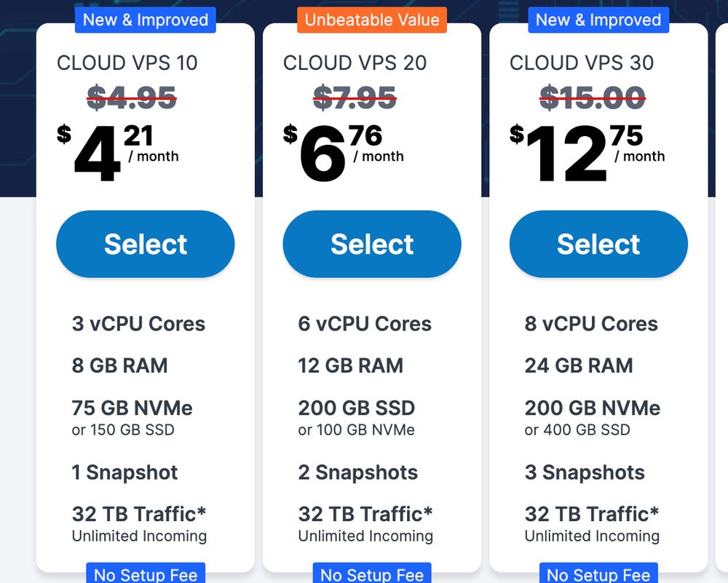
Task: Click 200 GB SSD storage text in VPS 20
Action: pos(356,408)
